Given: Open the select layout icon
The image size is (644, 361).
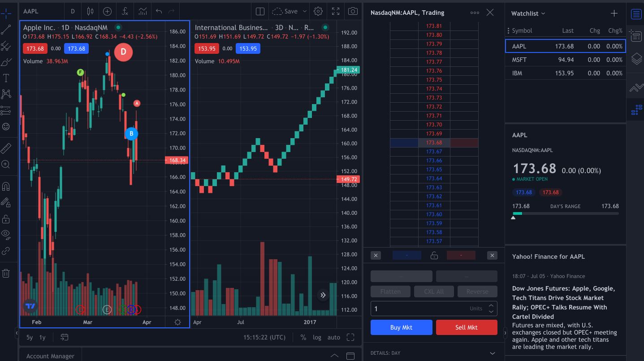Looking at the screenshot, I should (x=260, y=11).
